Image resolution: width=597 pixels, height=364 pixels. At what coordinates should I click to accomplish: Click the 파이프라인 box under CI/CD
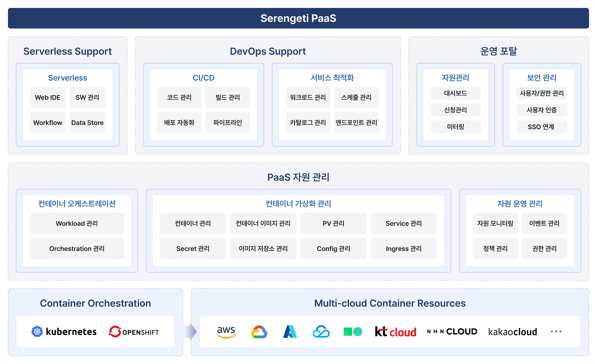(228, 123)
